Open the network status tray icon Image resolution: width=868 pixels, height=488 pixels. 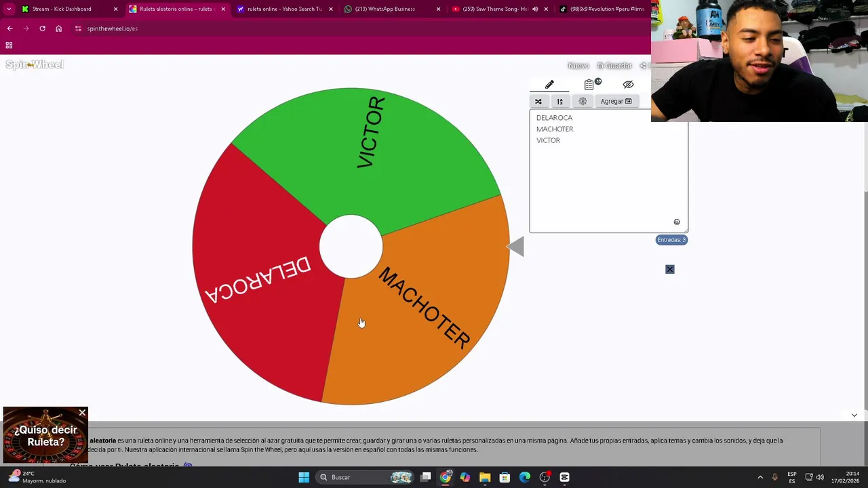(809, 477)
